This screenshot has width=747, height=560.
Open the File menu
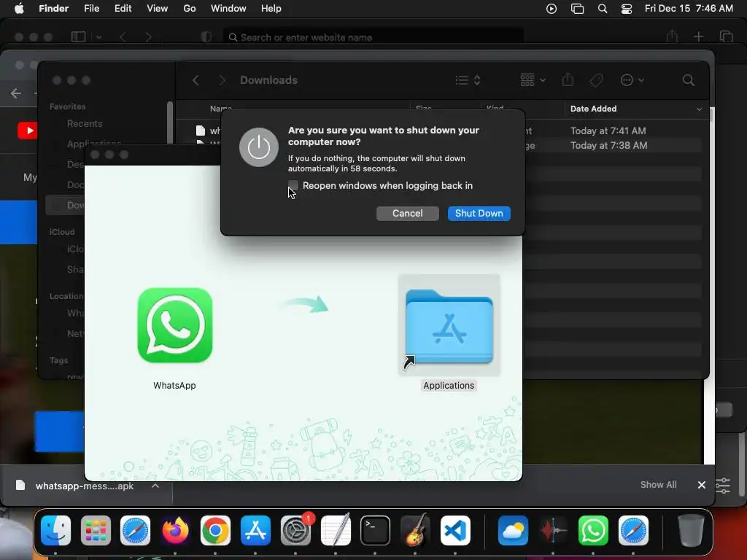[x=91, y=9]
